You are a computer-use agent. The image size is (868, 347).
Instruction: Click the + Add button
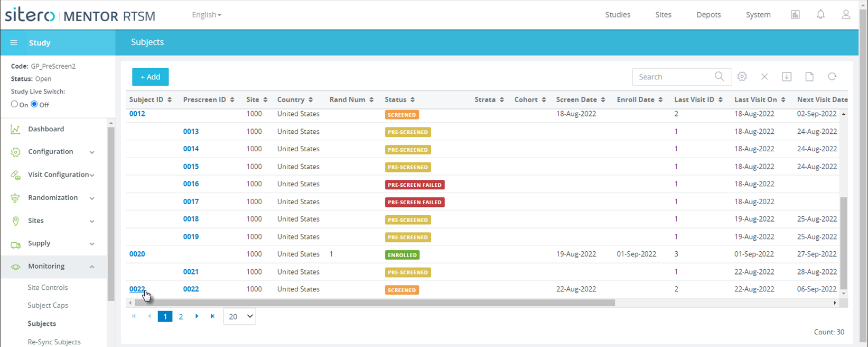[151, 77]
